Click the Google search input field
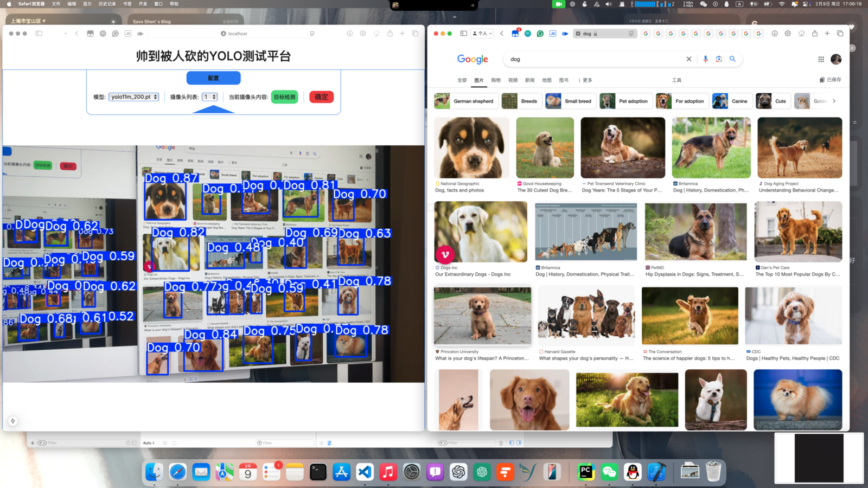Image resolution: width=868 pixels, height=488 pixels. [597, 59]
